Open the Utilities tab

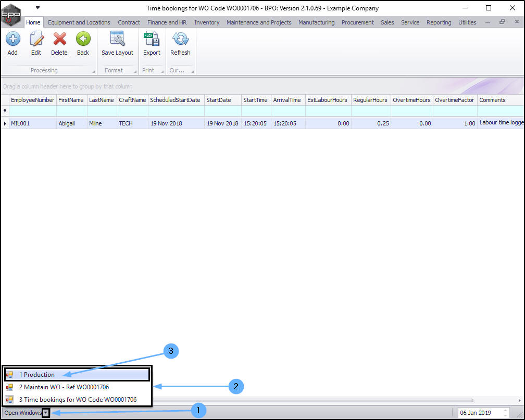(x=467, y=22)
